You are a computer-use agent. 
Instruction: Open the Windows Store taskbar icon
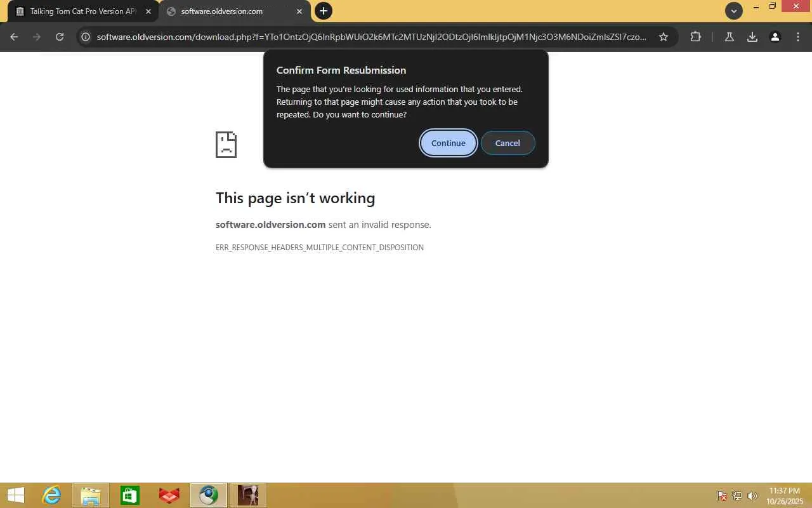130,495
